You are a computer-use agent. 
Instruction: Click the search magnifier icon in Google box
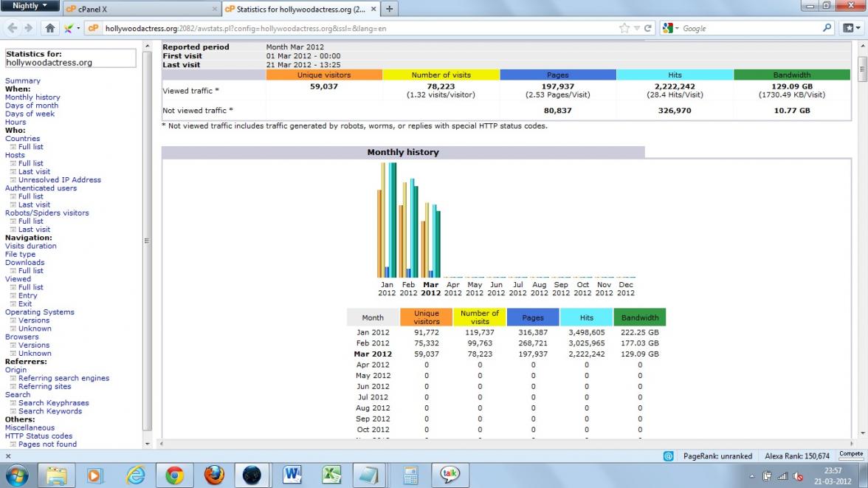pyautogui.click(x=827, y=28)
